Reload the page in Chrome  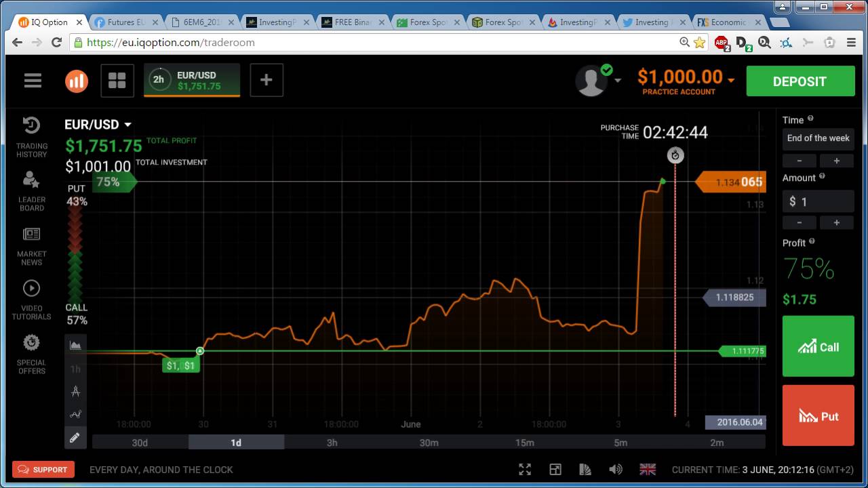pos(57,42)
